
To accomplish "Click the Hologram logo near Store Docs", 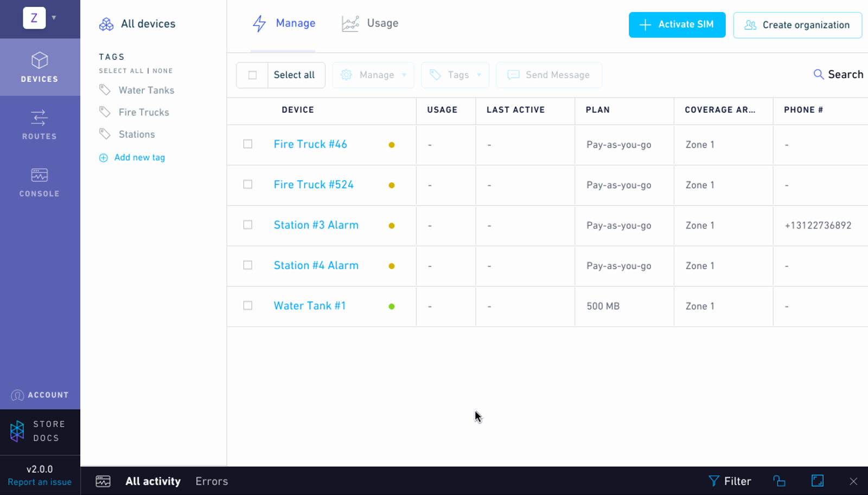I will pos(17,431).
